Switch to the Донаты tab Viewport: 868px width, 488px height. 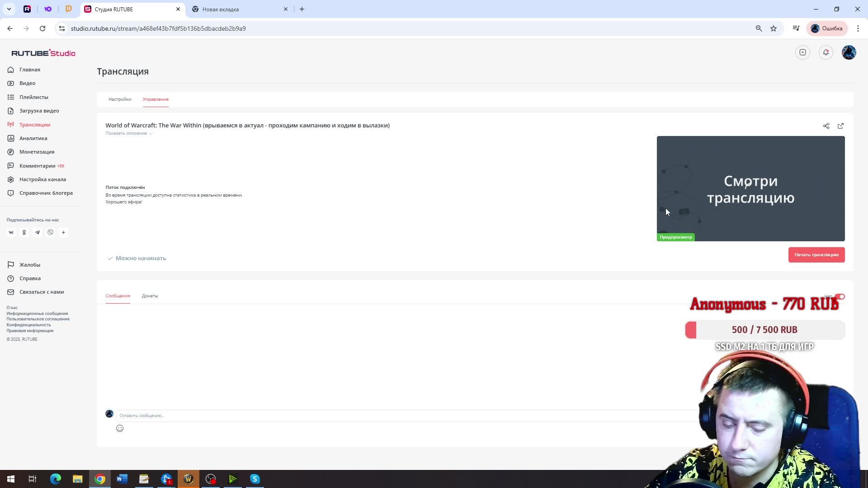pyautogui.click(x=150, y=296)
